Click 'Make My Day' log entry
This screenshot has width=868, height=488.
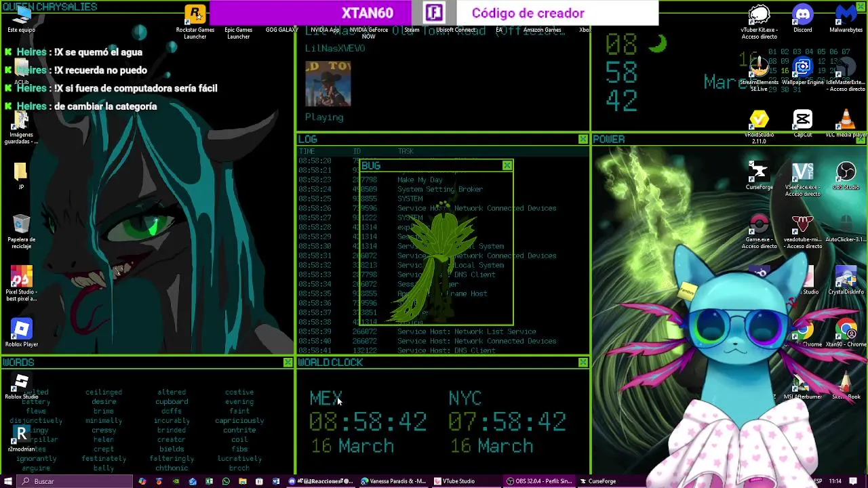point(420,180)
